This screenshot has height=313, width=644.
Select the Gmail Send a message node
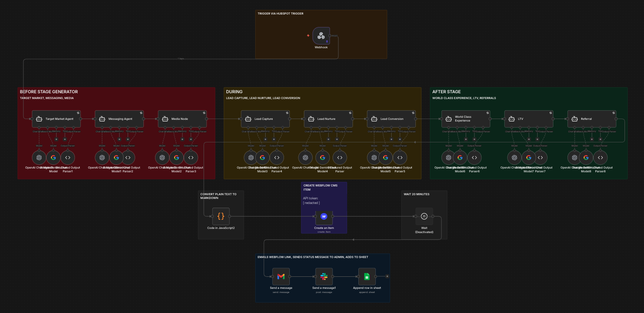[x=281, y=276]
